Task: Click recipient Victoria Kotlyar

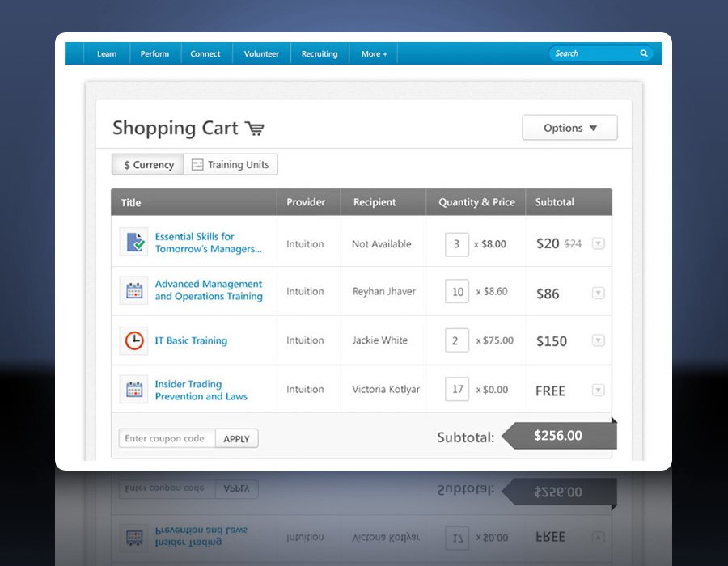Action: [385, 389]
